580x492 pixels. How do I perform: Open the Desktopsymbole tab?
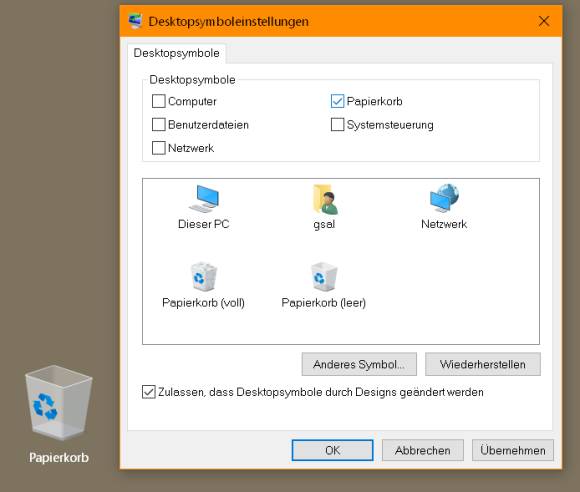[176, 53]
